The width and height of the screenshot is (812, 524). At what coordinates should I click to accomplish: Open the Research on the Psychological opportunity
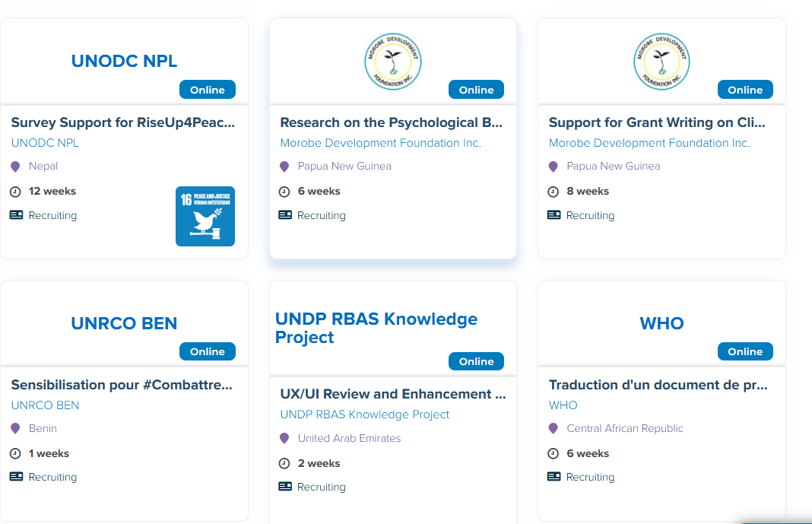coord(392,122)
